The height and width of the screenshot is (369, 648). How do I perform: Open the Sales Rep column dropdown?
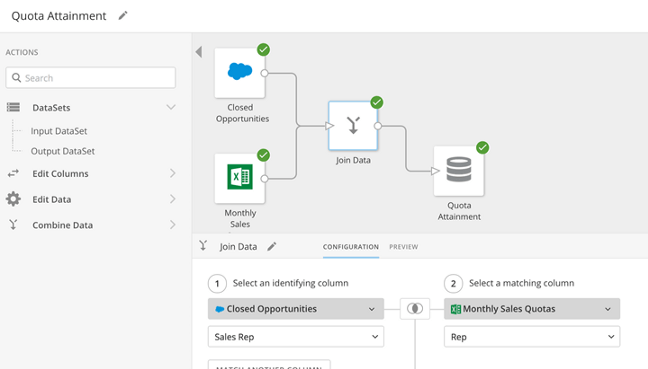point(296,337)
